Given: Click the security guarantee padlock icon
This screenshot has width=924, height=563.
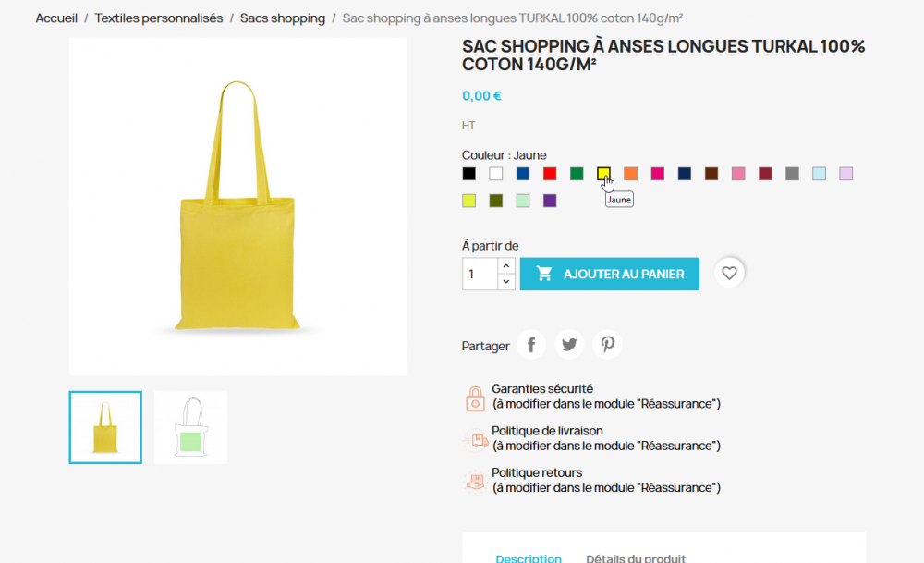Looking at the screenshot, I should [x=475, y=398].
